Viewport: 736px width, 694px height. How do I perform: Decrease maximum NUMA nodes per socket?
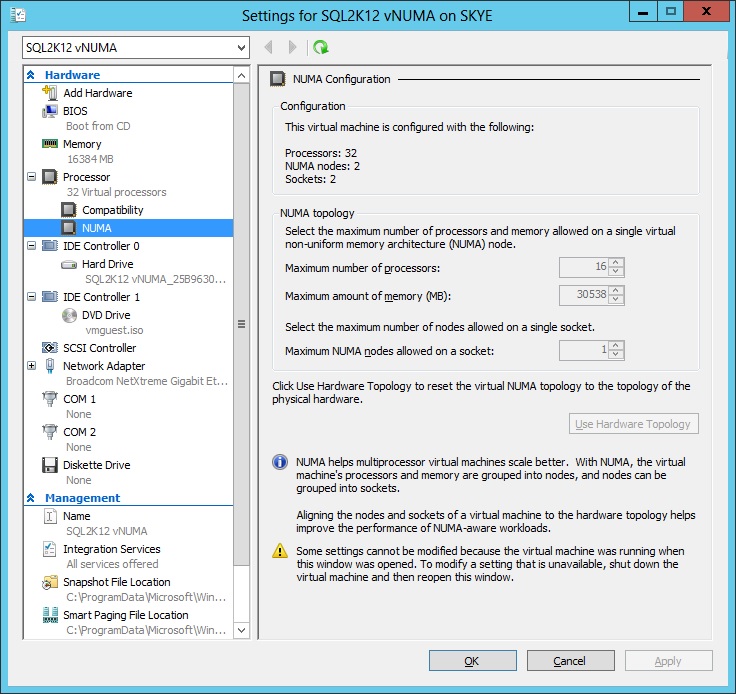[x=616, y=355]
